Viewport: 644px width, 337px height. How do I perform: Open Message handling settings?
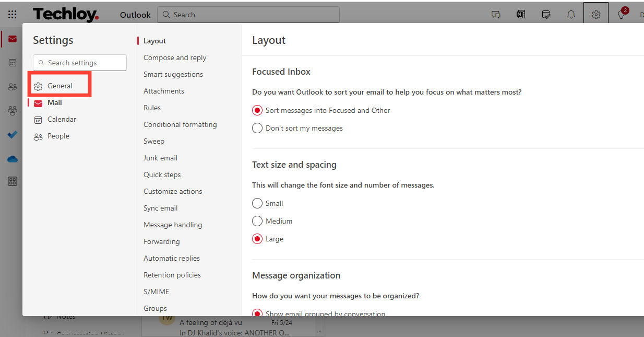coord(173,225)
